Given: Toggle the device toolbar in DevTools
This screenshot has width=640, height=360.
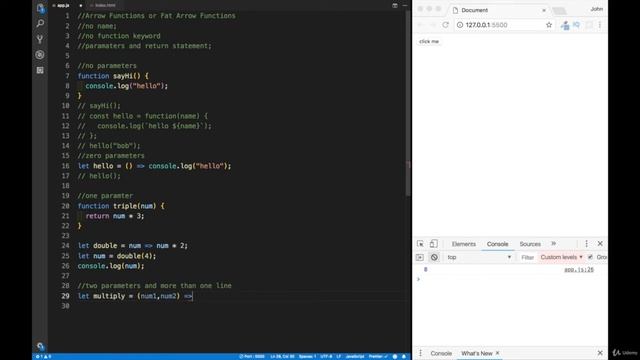Looking at the screenshot, I should [433, 244].
